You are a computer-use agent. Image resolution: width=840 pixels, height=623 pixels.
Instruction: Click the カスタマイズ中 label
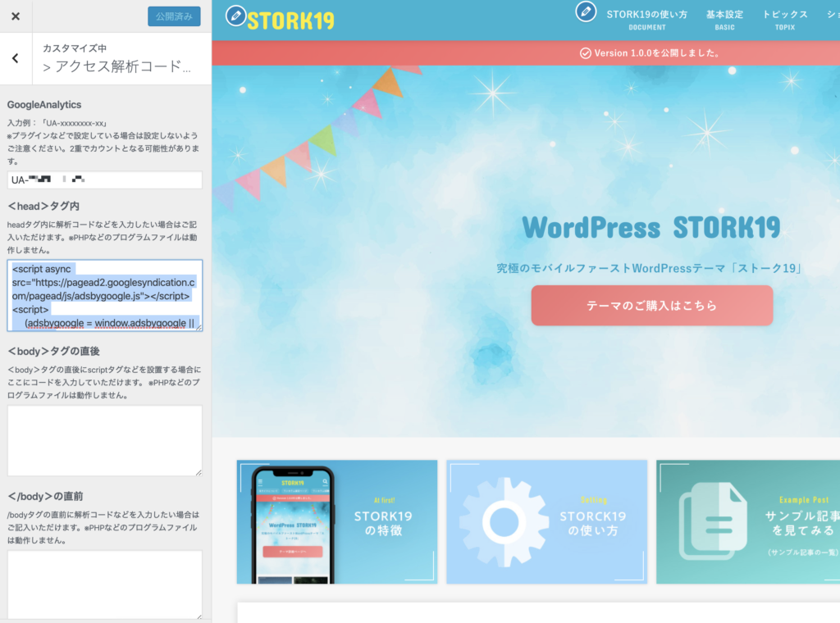[75, 48]
